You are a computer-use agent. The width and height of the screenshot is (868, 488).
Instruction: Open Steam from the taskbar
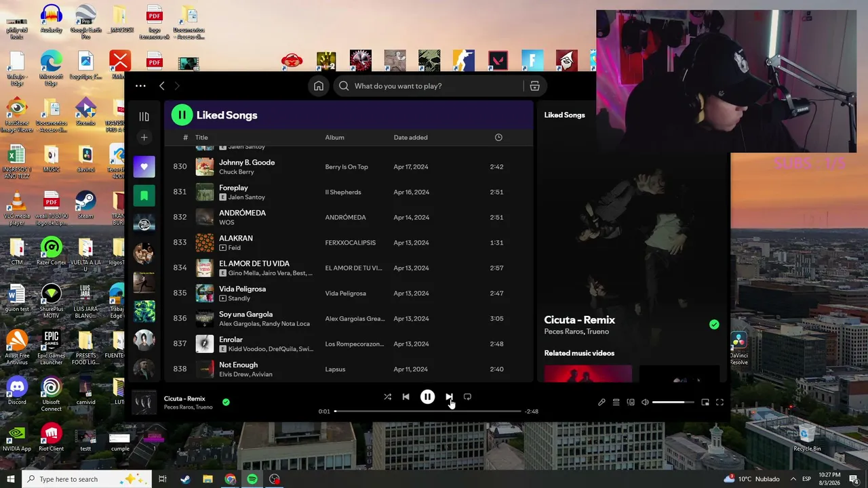click(x=185, y=479)
